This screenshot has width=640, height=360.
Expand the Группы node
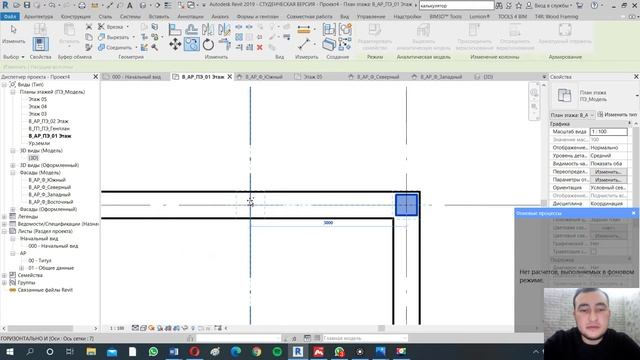click(x=4, y=283)
